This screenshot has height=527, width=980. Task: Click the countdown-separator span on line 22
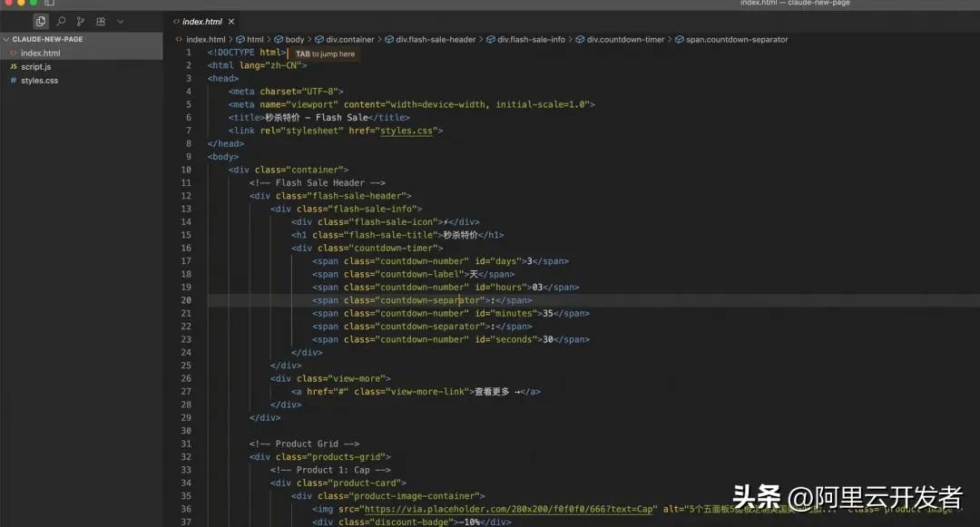[x=422, y=327]
